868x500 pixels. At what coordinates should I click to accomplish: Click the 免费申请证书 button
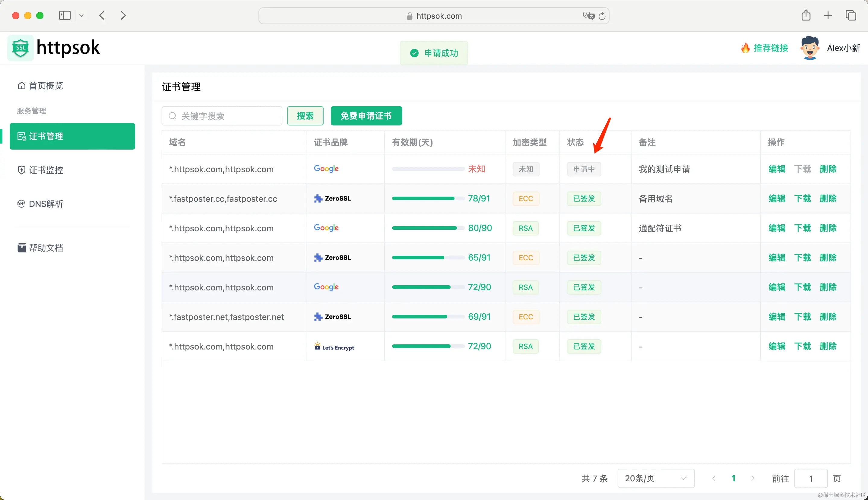point(366,116)
